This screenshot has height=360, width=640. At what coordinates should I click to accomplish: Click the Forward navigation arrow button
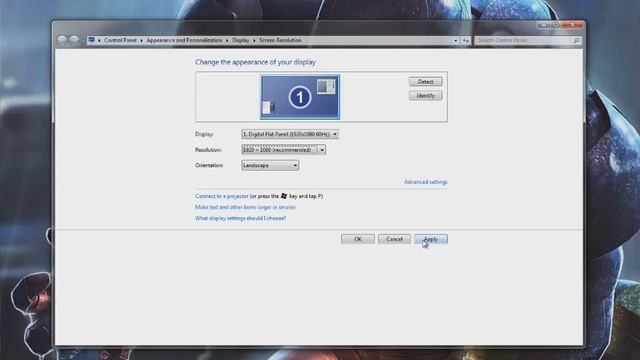74,40
